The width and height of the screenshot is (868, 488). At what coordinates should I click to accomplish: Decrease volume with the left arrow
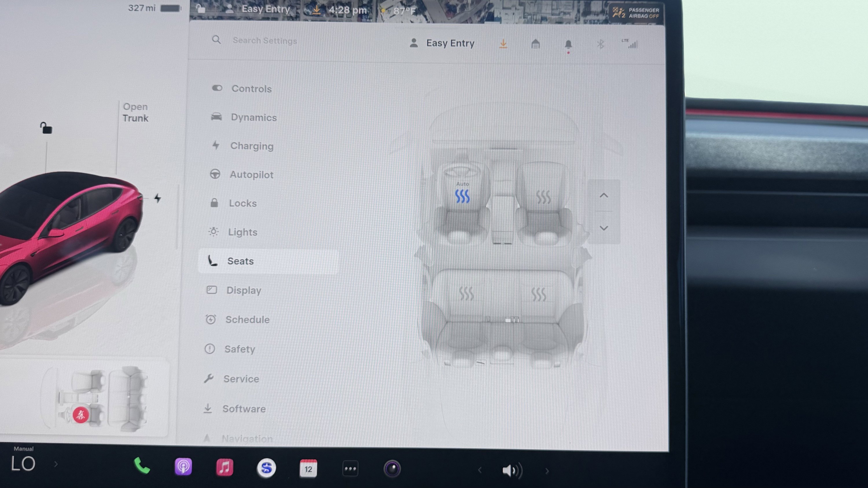coord(480,470)
